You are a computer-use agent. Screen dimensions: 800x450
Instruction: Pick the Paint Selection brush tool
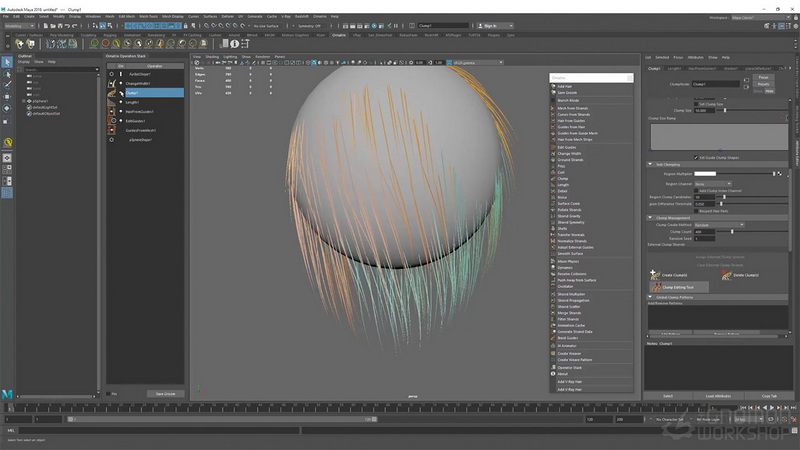7,85
